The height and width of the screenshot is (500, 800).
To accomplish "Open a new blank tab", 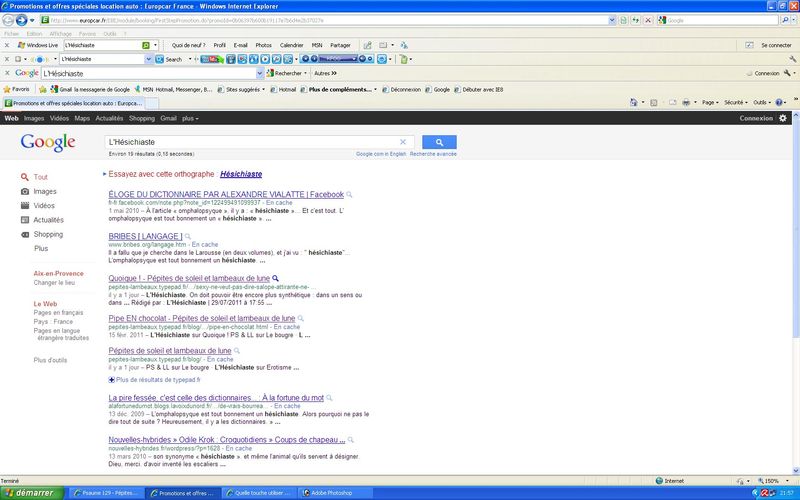I will (x=152, y=104).
